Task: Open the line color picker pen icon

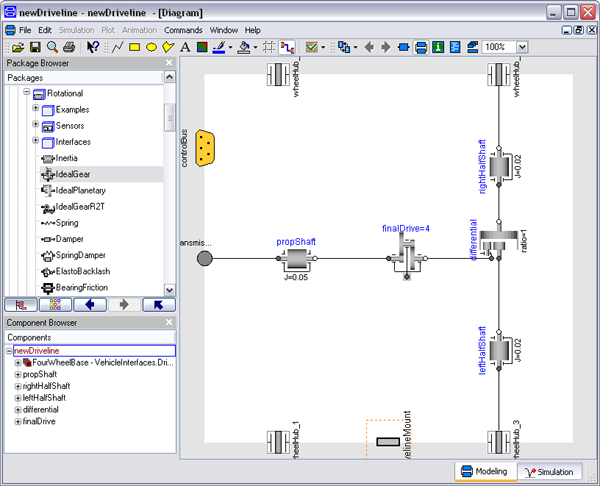Action: (x=218, y=47)
